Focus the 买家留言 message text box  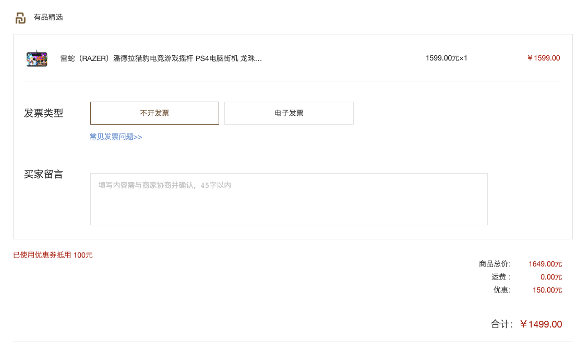pos(289,199)
